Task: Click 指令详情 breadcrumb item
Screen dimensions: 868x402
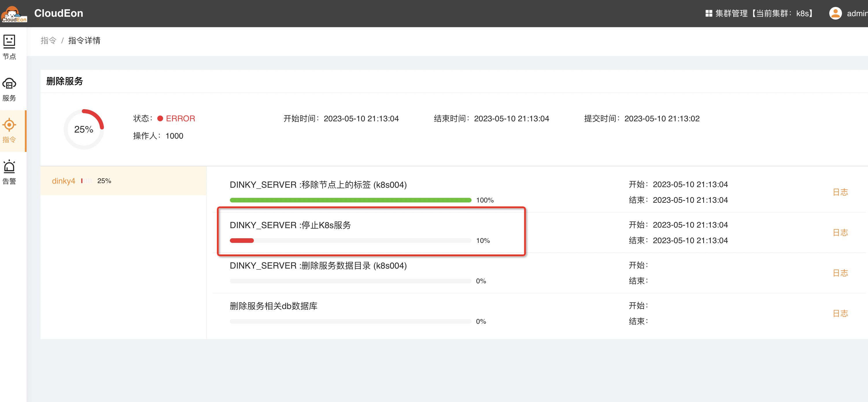Action: (84, 40)
